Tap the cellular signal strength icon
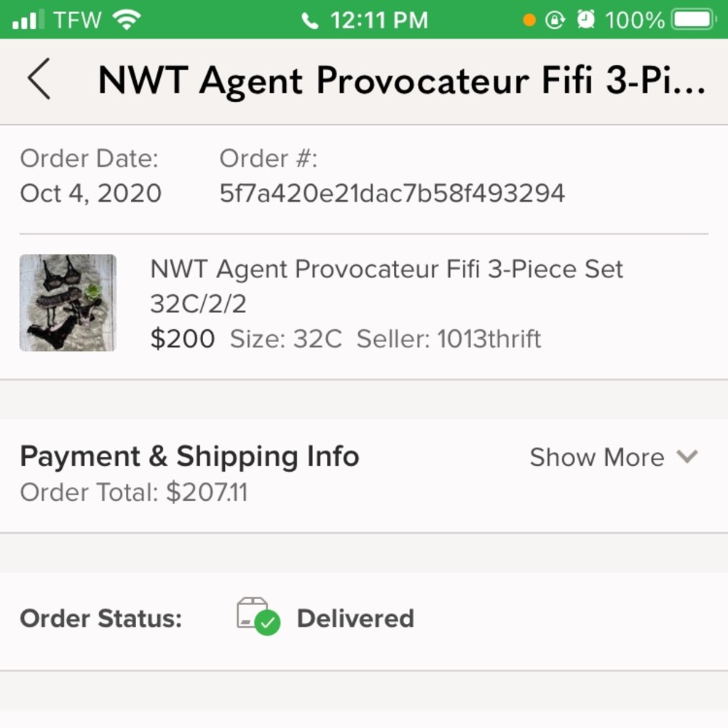Screen dimensions: 728x728 click(28, 20)
